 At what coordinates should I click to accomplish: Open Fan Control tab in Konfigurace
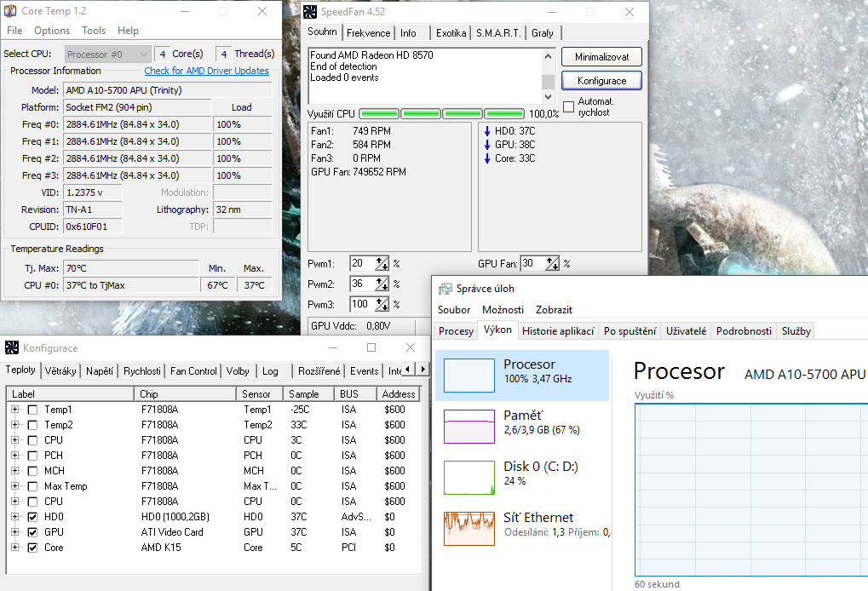[x=193, y=371]
